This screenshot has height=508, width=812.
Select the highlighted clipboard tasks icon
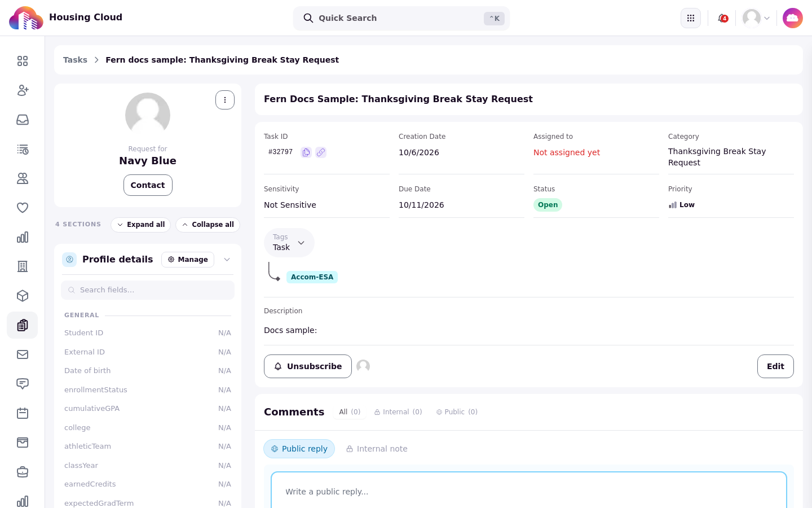tap(23, 325)
